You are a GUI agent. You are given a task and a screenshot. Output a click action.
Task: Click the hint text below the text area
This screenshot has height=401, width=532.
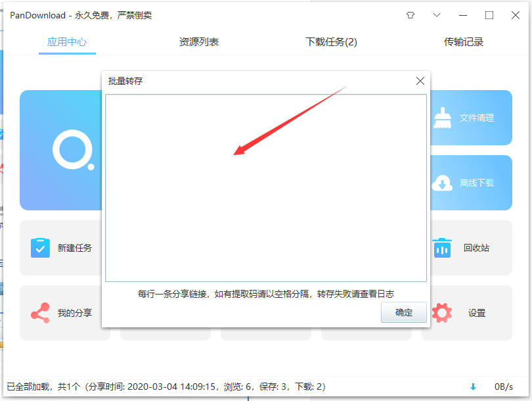265,294
